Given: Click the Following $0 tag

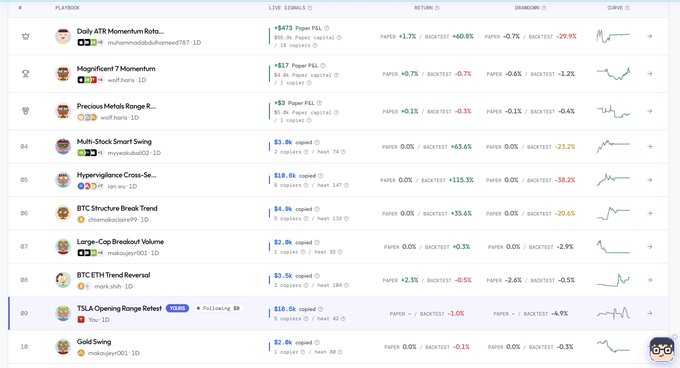Looking at the screenshot, I should click(218, 308).
